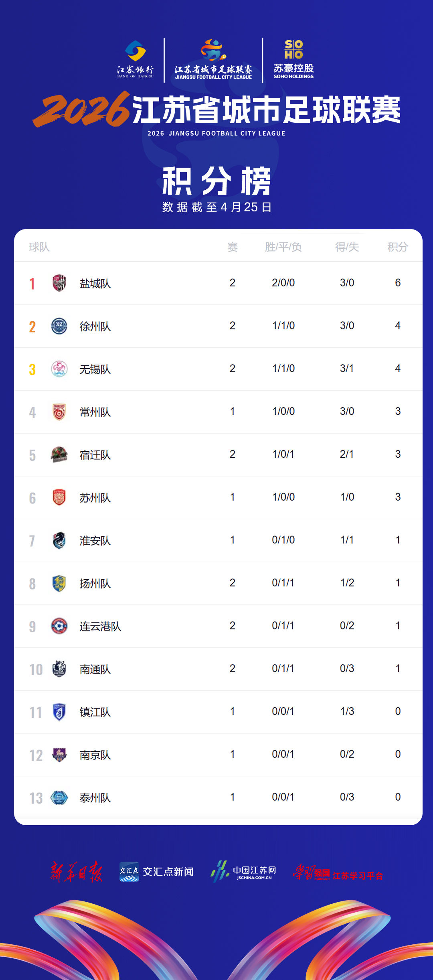The image size is (433, 980).
Task: Click the Xuzhou team badge icon
Action: pyautogui.click(x=59, y=326)
